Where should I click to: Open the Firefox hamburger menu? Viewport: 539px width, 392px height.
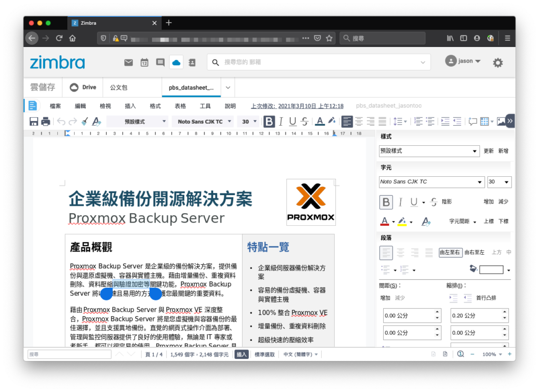(x=507, y=38)
